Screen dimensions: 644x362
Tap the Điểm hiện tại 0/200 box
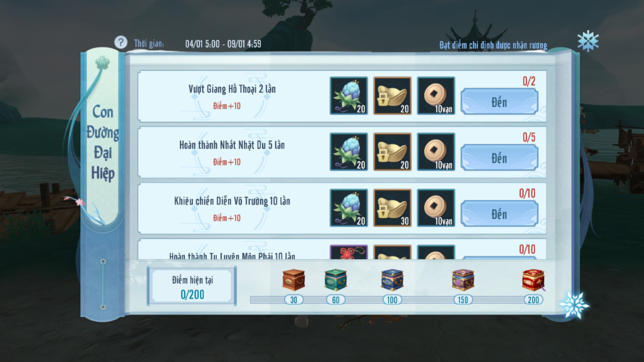pos(192,286)
